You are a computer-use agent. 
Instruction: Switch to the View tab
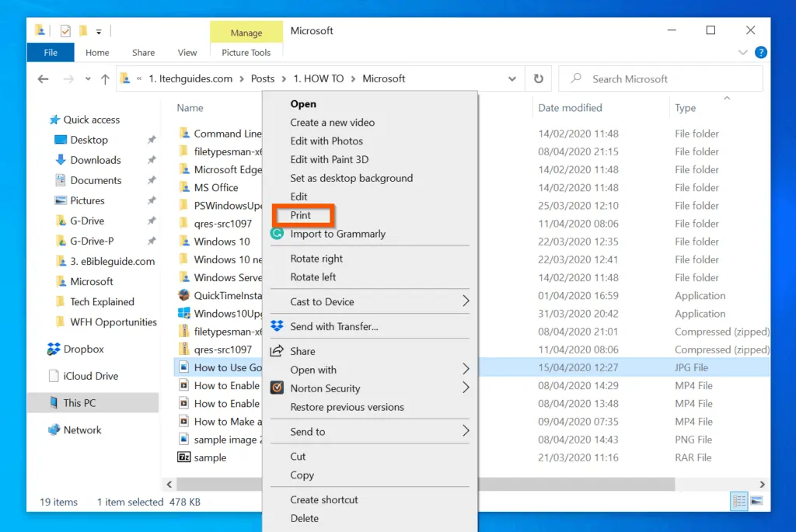(187, 52)
